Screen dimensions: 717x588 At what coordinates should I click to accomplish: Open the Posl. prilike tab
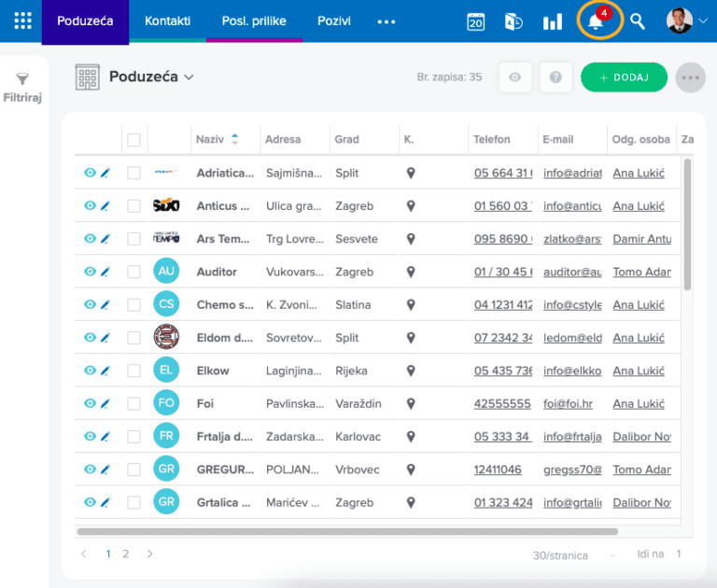[x=254, y=21]
